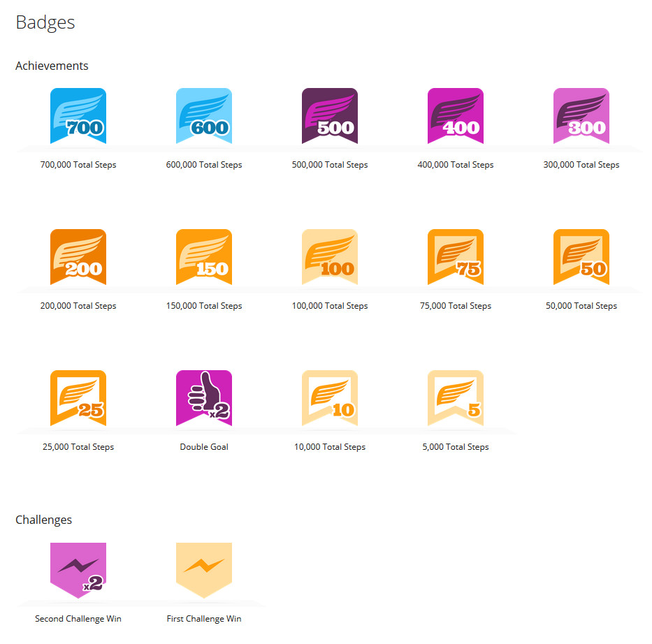Open the 10 steps badge icon
Image resolution: width=652 pixels, height=644 pixels.
[x=330, y=398]
